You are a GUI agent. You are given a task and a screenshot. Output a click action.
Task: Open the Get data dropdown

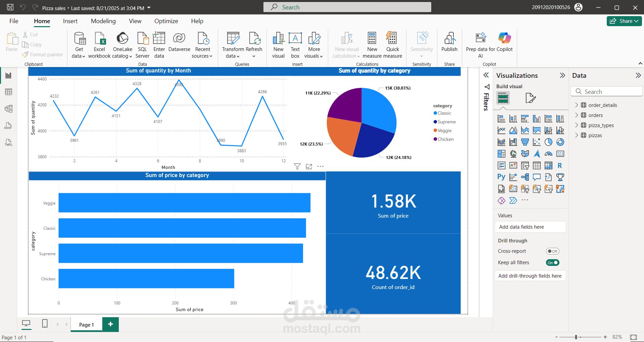pyautogui.click(x=79, y=45)
